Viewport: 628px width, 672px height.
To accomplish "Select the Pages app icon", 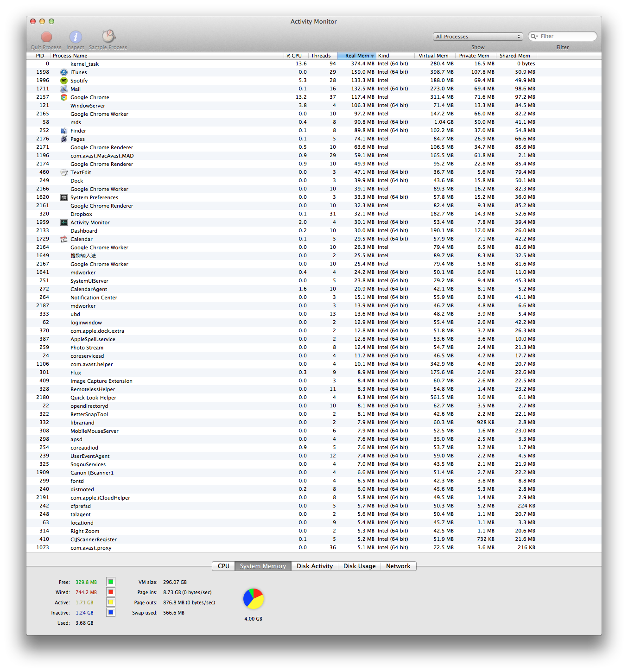I will 64,139.
